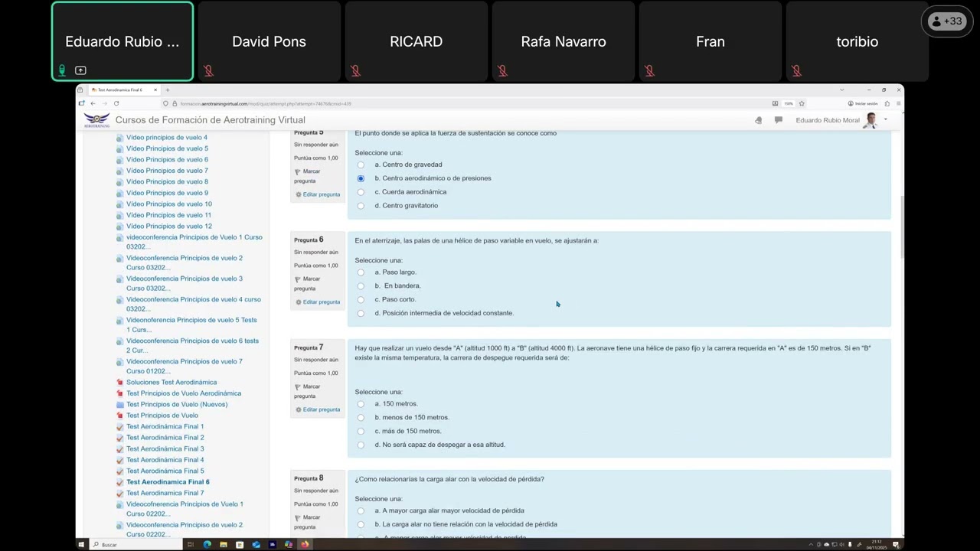Click muted microphone icon on RICARD tile

(x=355, y=70)
